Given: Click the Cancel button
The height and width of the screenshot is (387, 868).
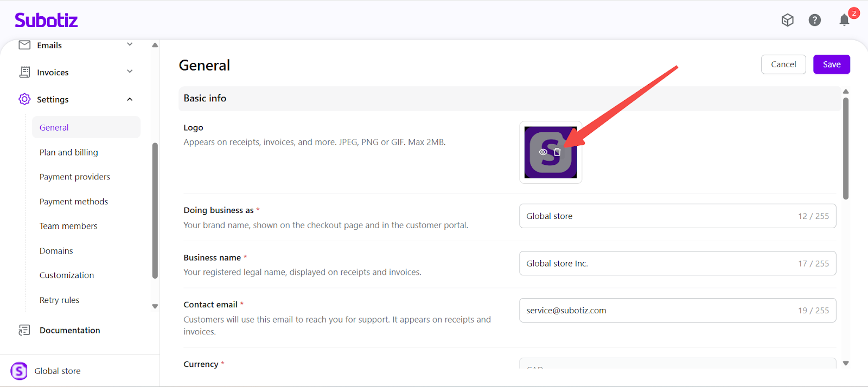Looking at the screenshot, I should 783,64.
